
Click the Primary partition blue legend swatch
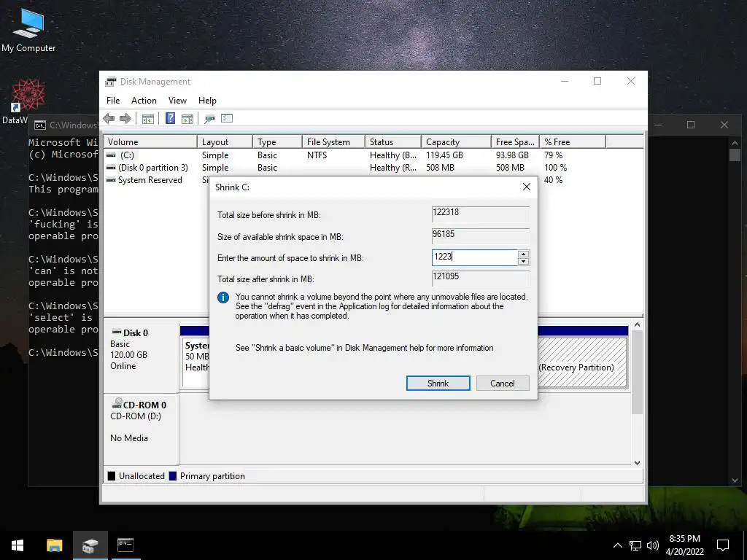pyautogui.click(x=173, y=475)
